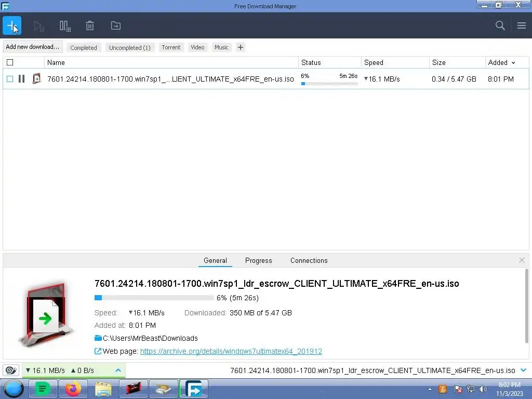The image size is (532, 399).
Task: Open the green notes app in taskbar
Action: click(x=43, y=389)
